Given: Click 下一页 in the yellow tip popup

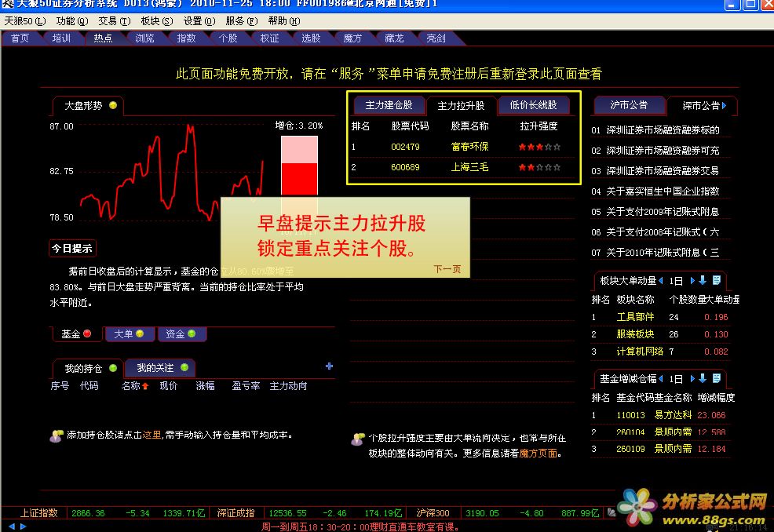Looking at the screenshot, I should tap(447, 269).
